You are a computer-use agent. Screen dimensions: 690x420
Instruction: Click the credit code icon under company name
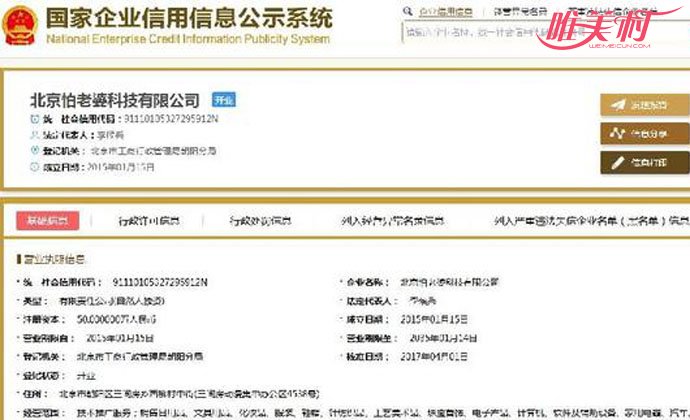[35, 119]
